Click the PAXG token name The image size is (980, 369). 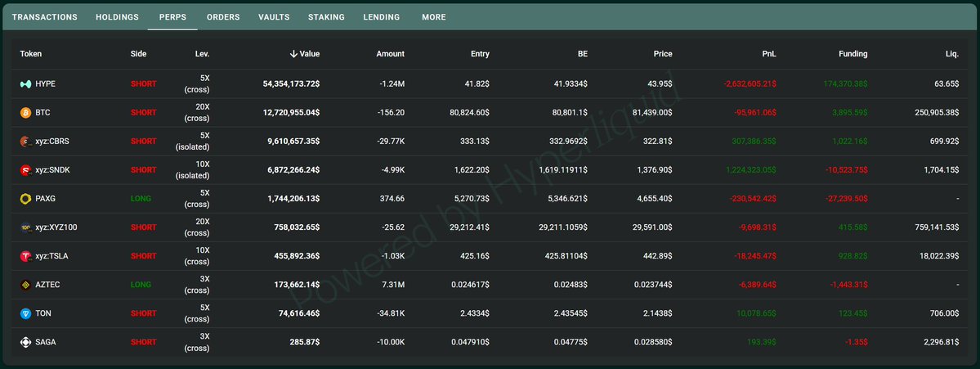pyautogui.click(x=47, y=199)
